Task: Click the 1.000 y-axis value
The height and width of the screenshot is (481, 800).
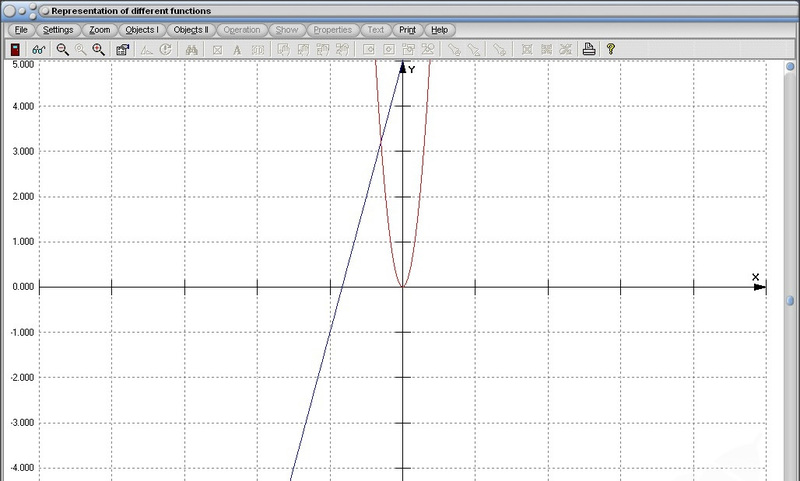Action: (23, 242)
